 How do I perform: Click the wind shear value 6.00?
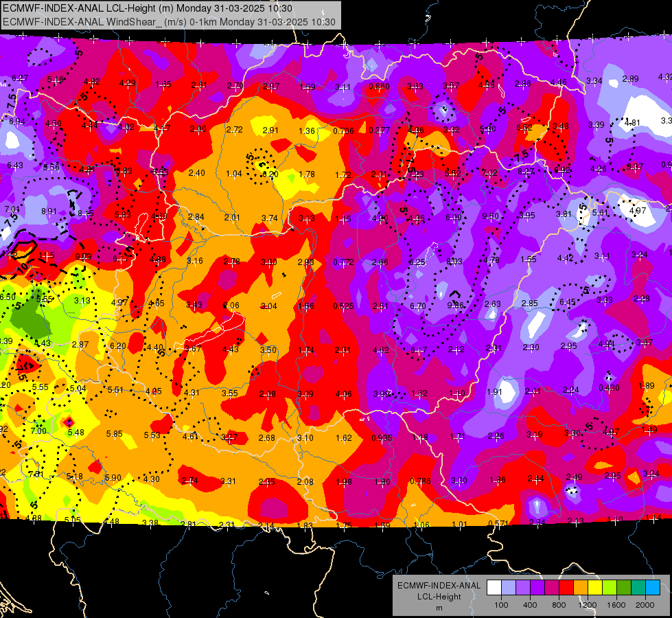(454, 218)
